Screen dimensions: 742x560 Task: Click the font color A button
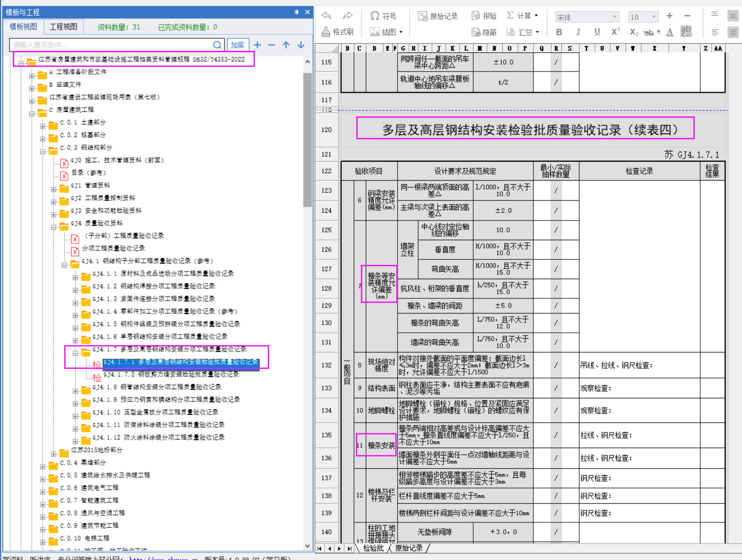[x=670, y=32]
